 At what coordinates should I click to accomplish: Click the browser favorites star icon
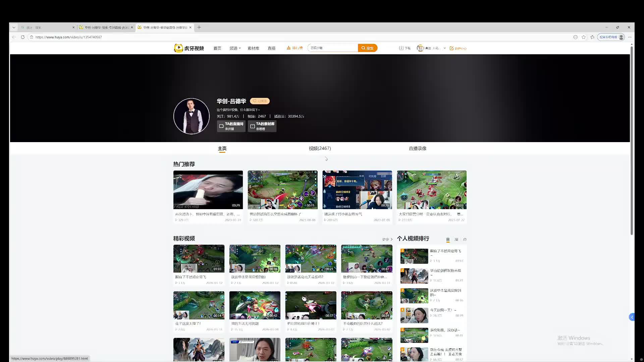click(584, 37)
